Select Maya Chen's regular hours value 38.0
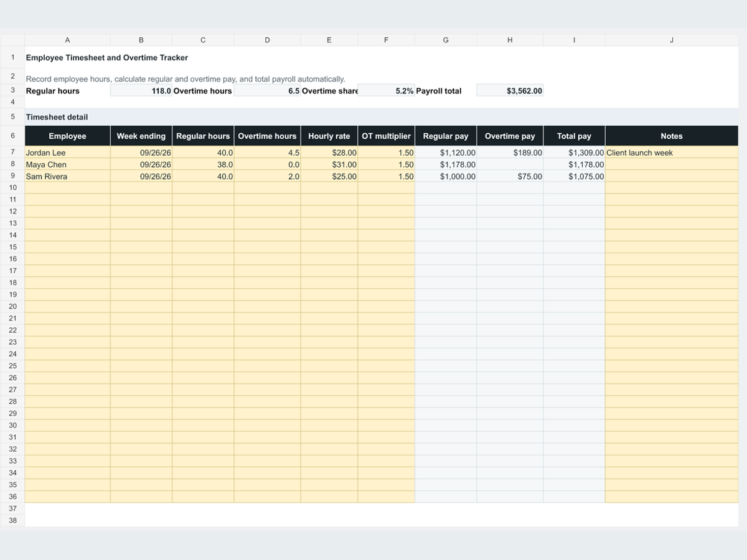 [203, 164]
